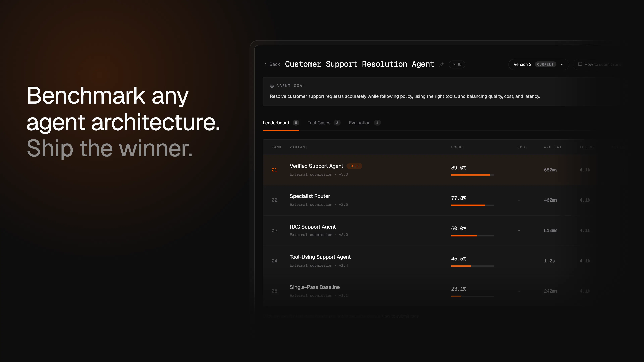Click the 462ms latency value
Viewport: 644px width, 362px height.
coord(550,200)
